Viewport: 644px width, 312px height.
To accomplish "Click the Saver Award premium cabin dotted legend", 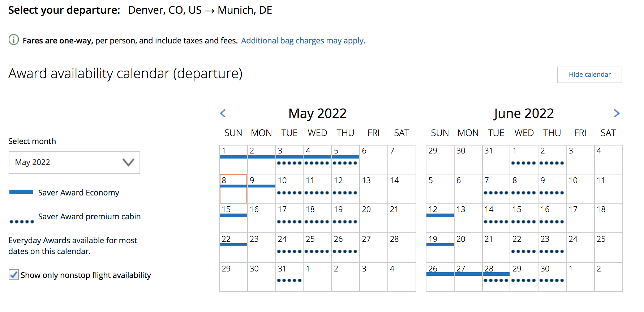I will point(22,221).
